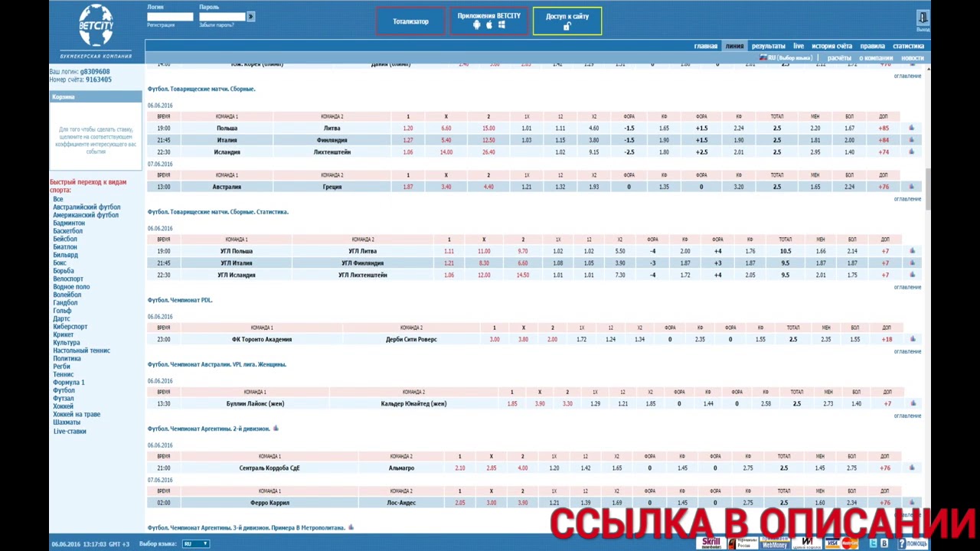Viewport: 980px width, 551px height.
Task: Click the расчёты link
Action: [839, 58]
